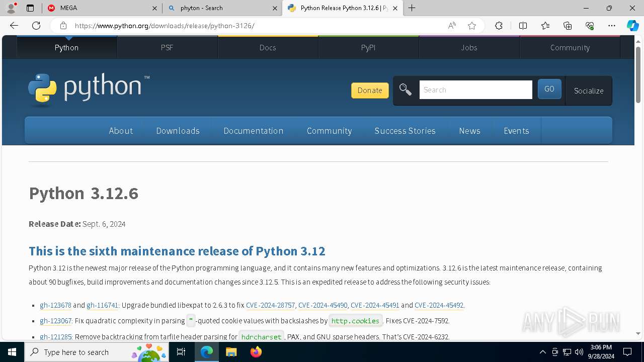Close the Python Release tab
644x362 pixels.
(x=395, y=8)
